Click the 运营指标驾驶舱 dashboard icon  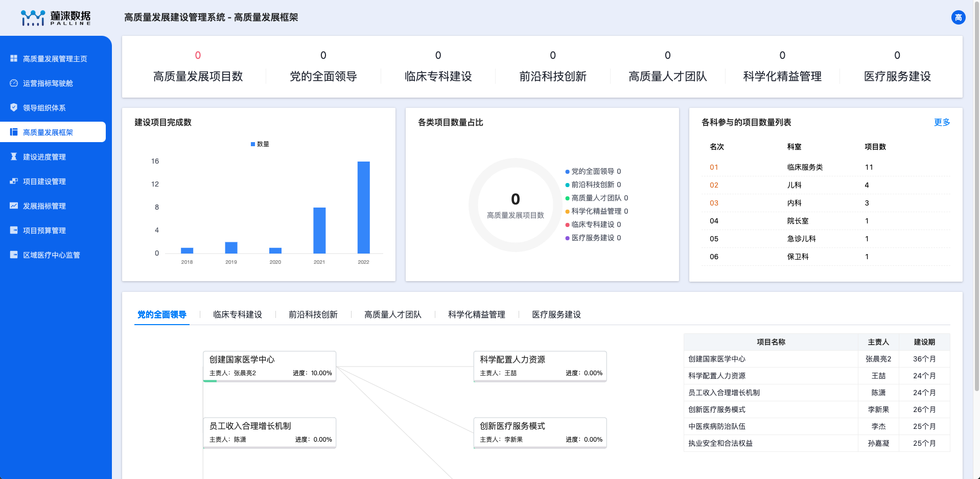coord(14,83)
